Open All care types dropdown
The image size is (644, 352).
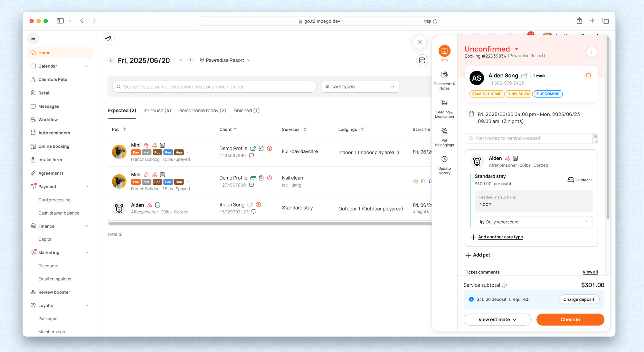coord(360,87)
